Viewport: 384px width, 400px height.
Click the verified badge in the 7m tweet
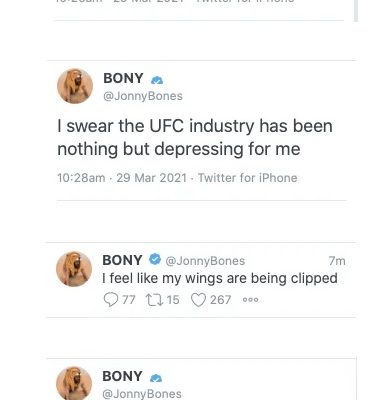pos(155,259)
